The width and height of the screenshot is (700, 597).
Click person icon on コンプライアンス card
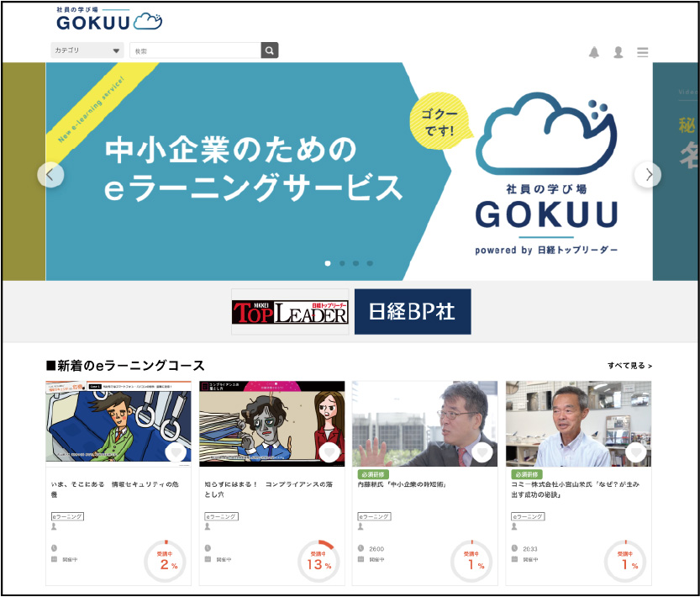pyautogui.click(x=208, y=527)
